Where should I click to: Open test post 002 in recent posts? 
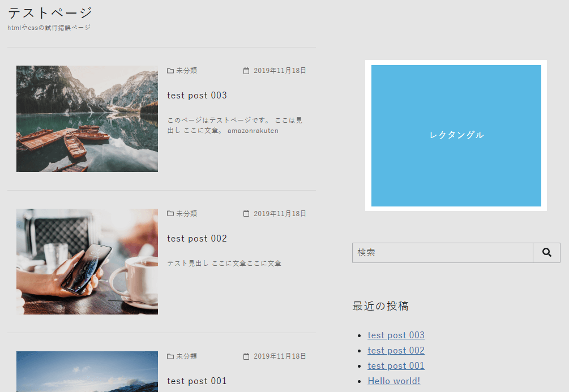(x=396, y=350)
